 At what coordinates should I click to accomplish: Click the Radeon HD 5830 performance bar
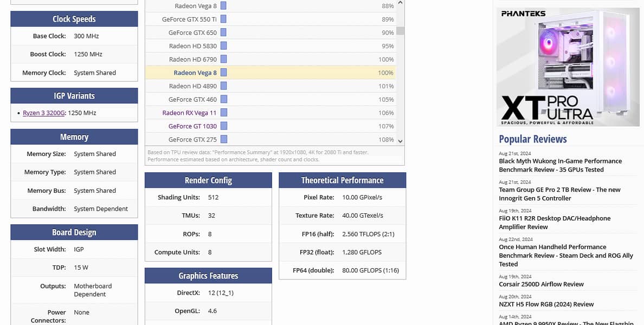(223, 45)
